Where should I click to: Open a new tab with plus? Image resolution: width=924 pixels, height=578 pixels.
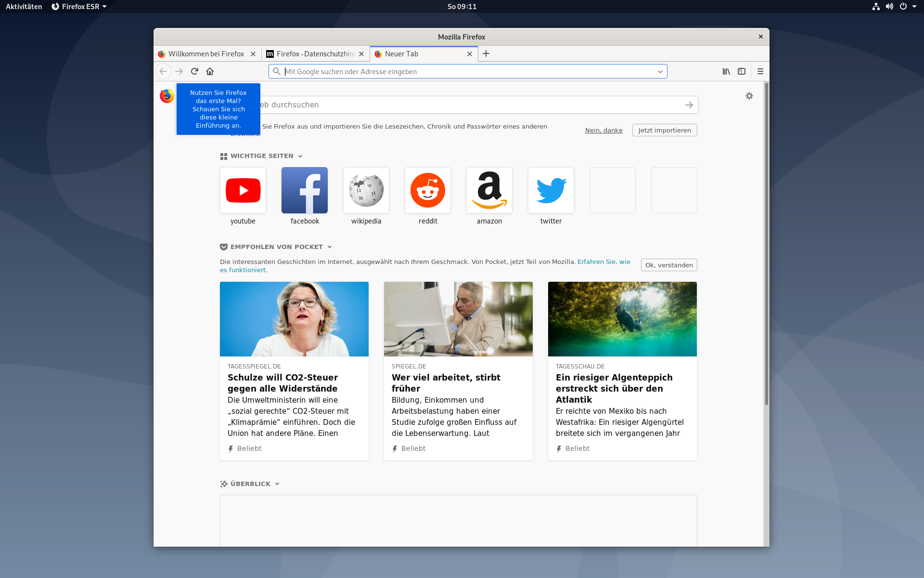pyautogui.click(x=486, y=53)
